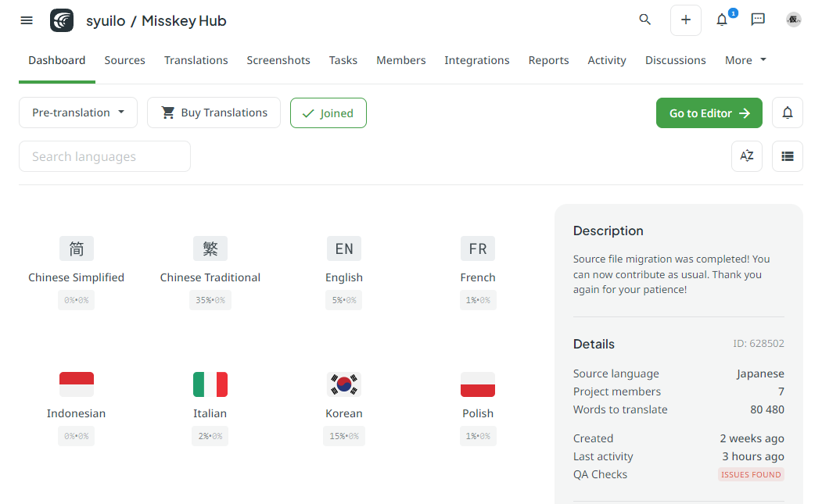Expand the More menu
822x504 pixels.
coord(745,60)
